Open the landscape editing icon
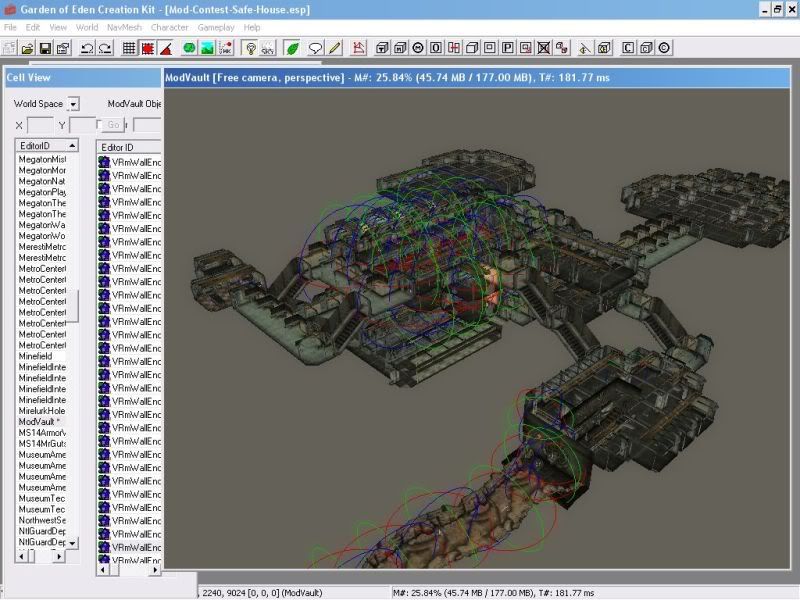Viewport: 800px width, 600px height. pyautogui.click(x=208, y=48)
